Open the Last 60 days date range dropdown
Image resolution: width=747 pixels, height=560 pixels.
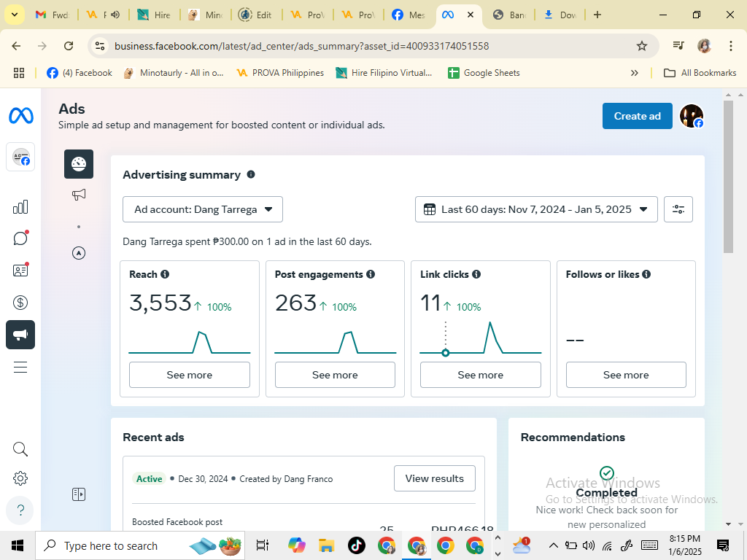pyautogui.click(x=536, y=209)
